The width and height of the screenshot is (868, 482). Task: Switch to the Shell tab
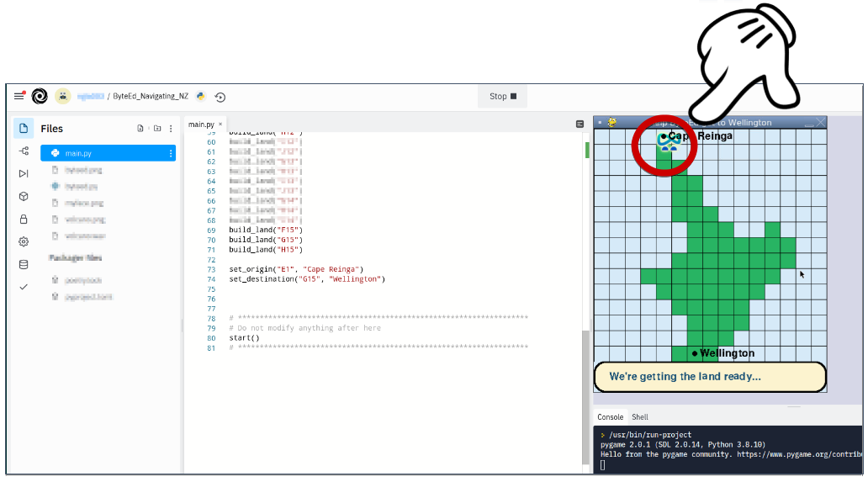tap(640, 417)
